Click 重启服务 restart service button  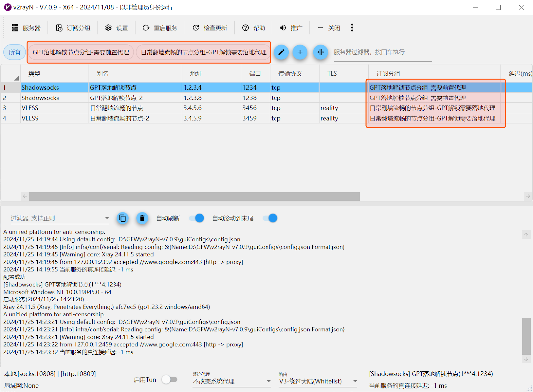click(x=160, y=28)
